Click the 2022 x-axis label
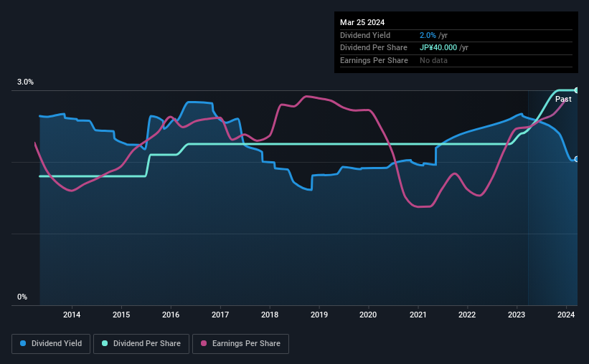This screenshot has height=364, width=589. pos(467,315)
